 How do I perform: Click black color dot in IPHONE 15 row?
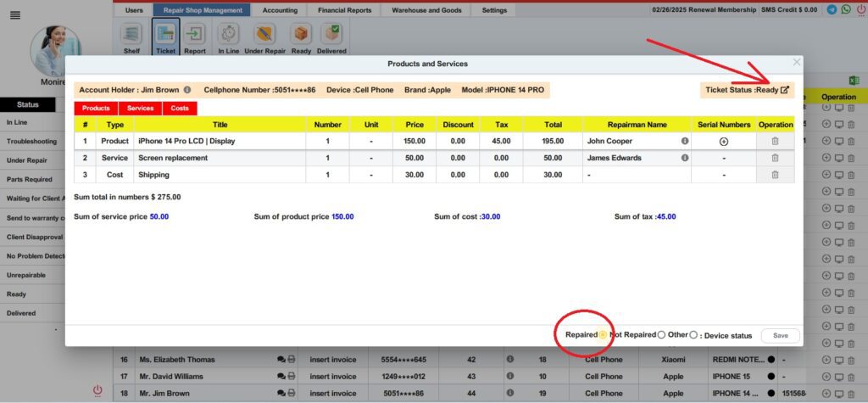click(771, 377)
